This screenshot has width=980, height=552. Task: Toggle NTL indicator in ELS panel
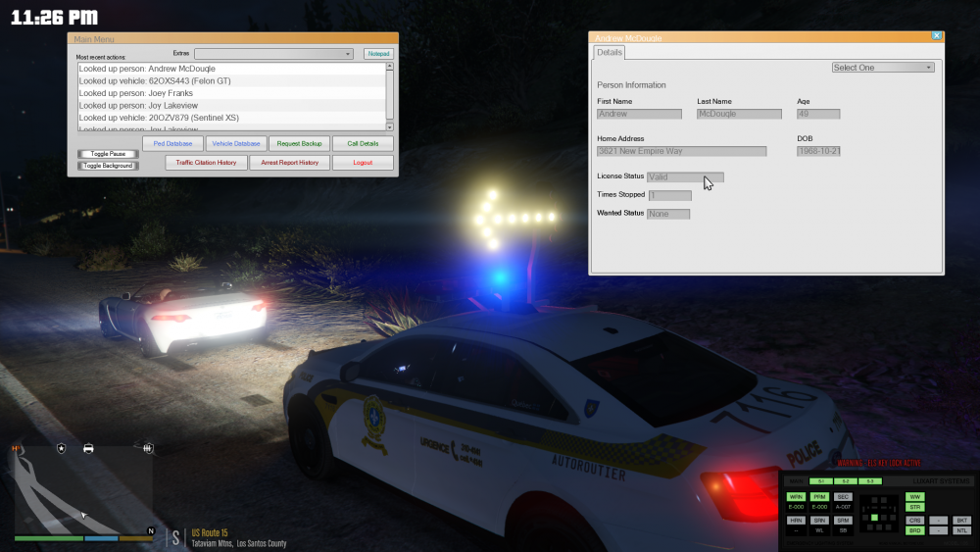962,530
